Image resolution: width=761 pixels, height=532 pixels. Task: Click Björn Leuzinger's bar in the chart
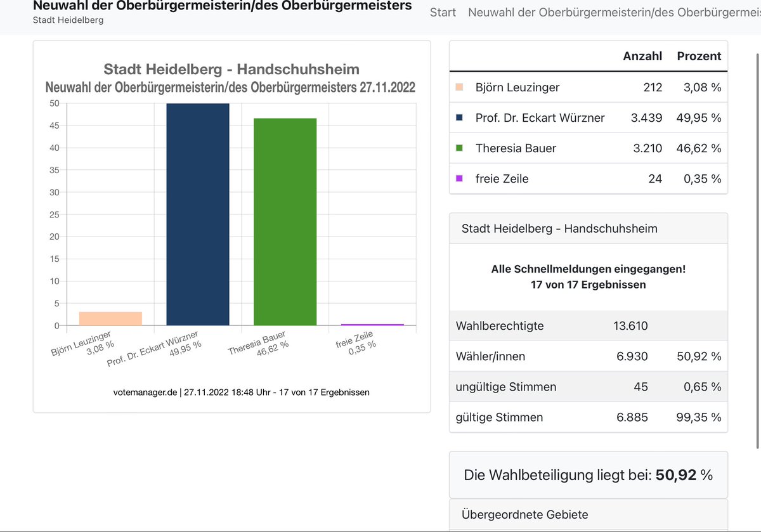pos(110,317)
